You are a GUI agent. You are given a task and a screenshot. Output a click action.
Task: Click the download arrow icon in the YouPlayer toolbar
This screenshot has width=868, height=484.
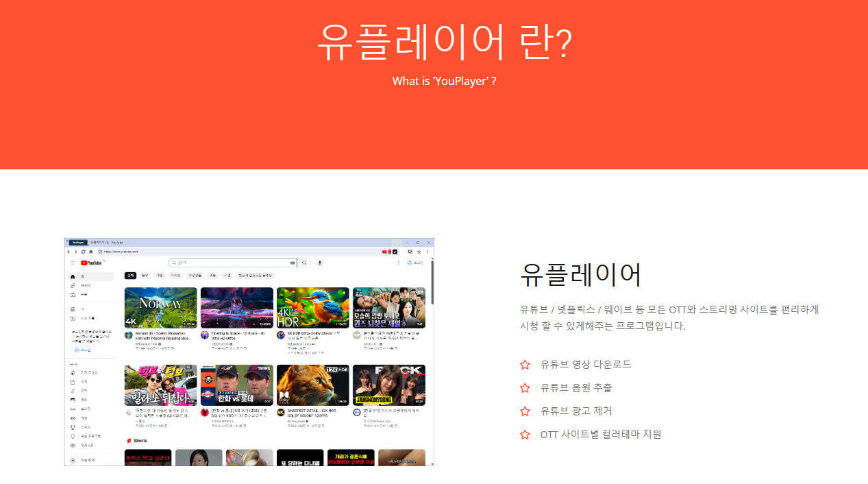coord(419,252)
